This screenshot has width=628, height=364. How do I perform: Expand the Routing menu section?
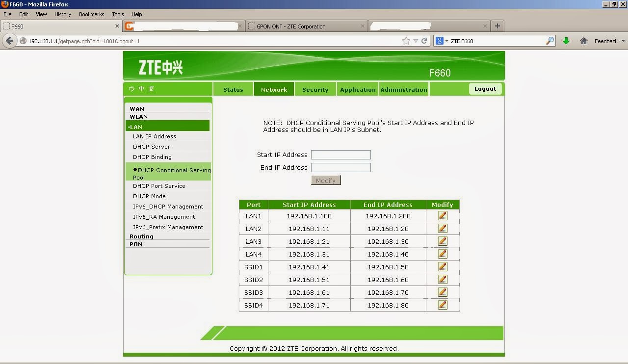[141, 236]
